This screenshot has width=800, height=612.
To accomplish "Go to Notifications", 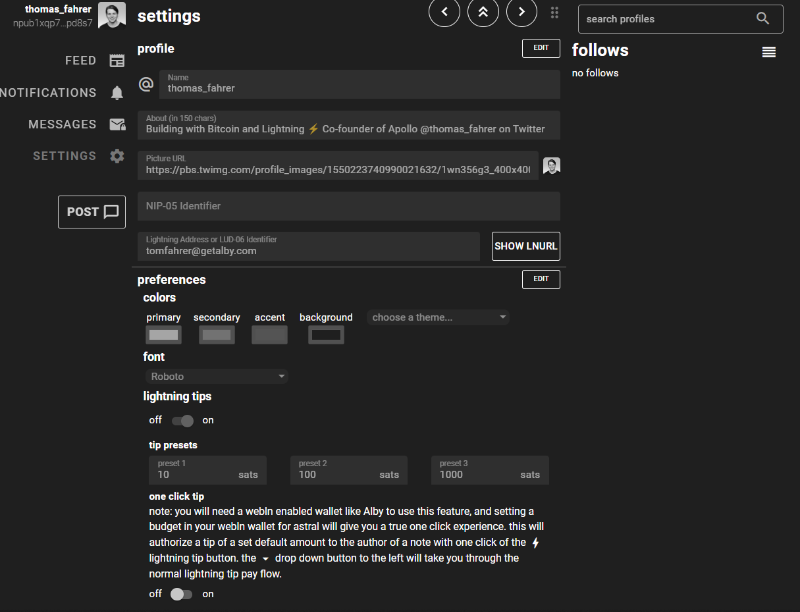I will coord(62,93).
